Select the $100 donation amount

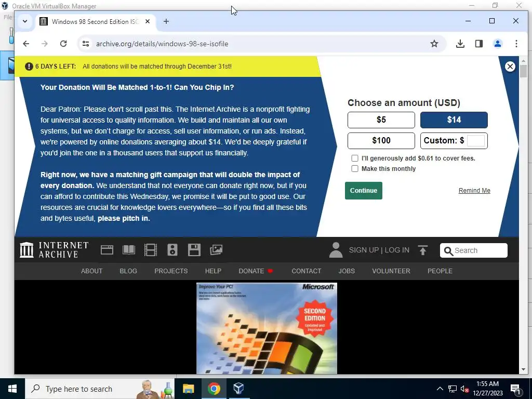(381, 140)
